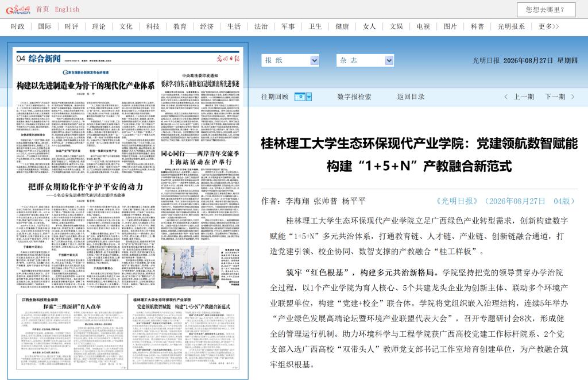Open the 军事 navigation item
This screenshot has height=380, width=588.
[288, 26]
